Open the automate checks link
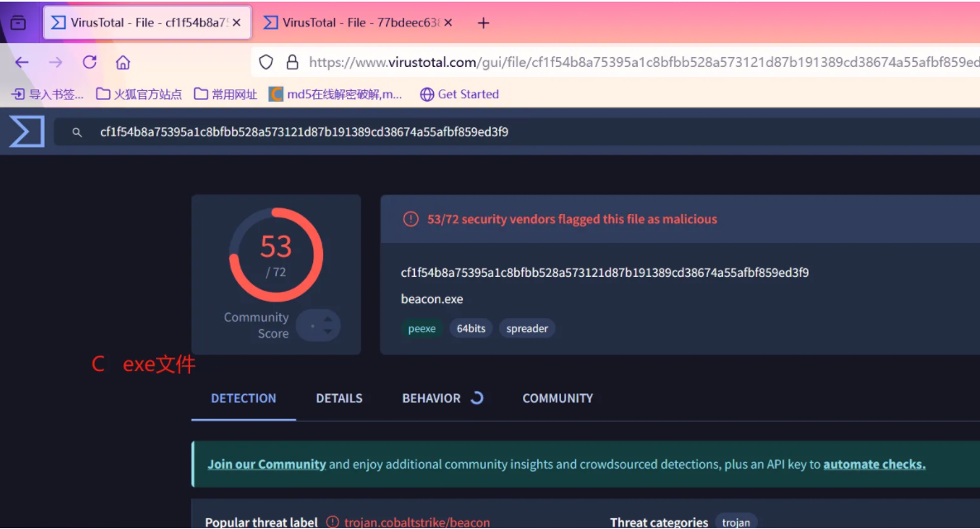 pos(874,464)
